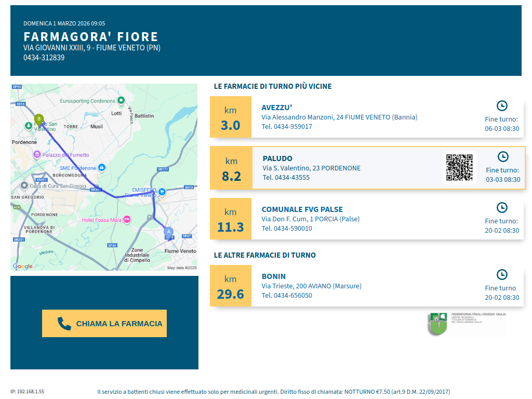The width and height of the screenshot is (532, 399).
Task: Open the Comunale FVG Palse pharmacy listing
Action: 302,209
